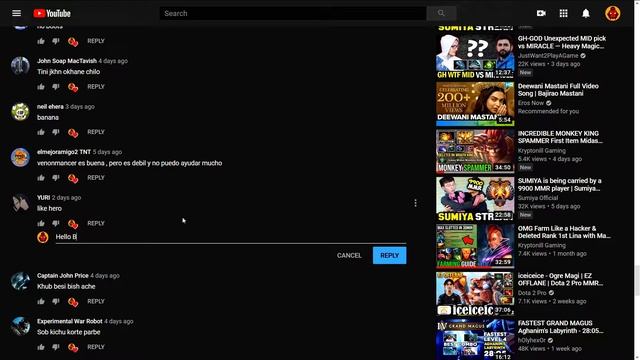Reply to elmejoramigo2 TNT's comment

coord(96,178)
